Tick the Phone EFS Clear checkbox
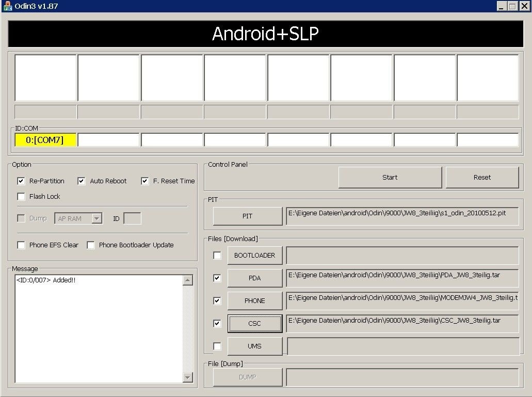This screenshot has height=397, width=532. [21, 245]
